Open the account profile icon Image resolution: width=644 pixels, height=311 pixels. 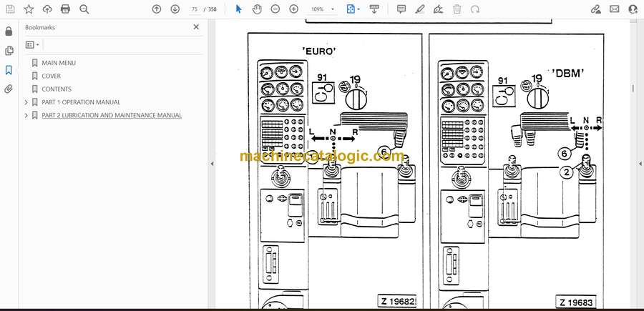tap(633, 9)
